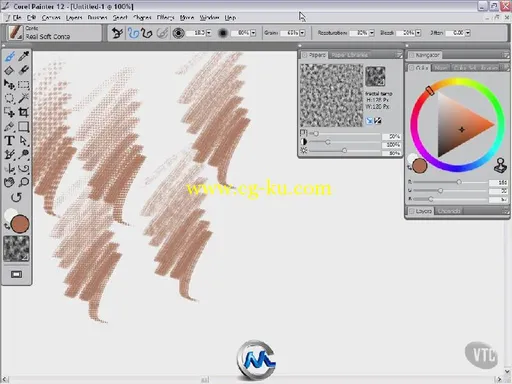Select the Text tool
Screen dimensions: 512x384
coord(9,141)
